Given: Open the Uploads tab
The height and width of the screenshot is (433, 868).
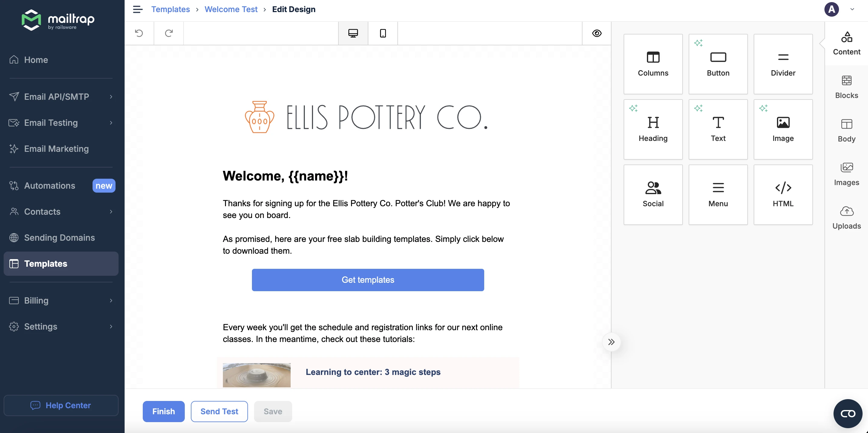Looking at the screenshot, I should click(846, 217).
